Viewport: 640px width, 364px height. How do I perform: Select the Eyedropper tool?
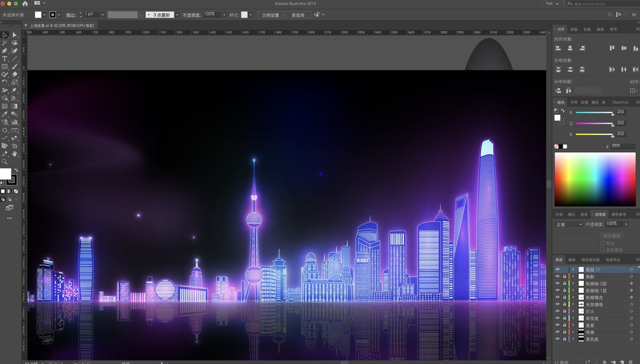point(5,114)
